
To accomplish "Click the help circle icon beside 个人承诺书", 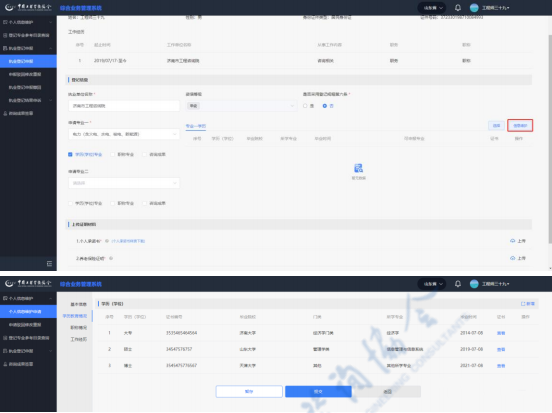I will (x=107, y=241).
